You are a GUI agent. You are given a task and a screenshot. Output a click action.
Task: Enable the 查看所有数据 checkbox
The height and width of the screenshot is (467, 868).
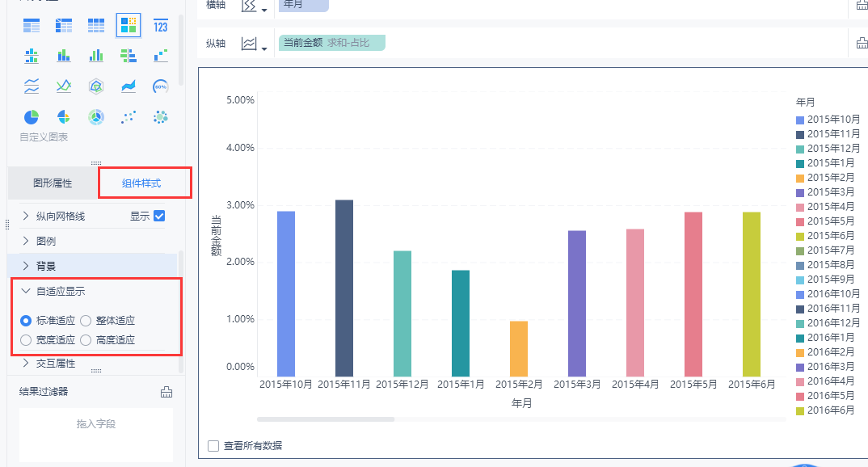[213, 445]
